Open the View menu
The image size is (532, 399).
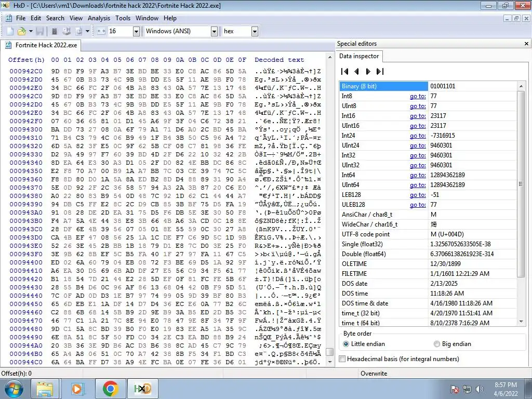tap(76, 18)
